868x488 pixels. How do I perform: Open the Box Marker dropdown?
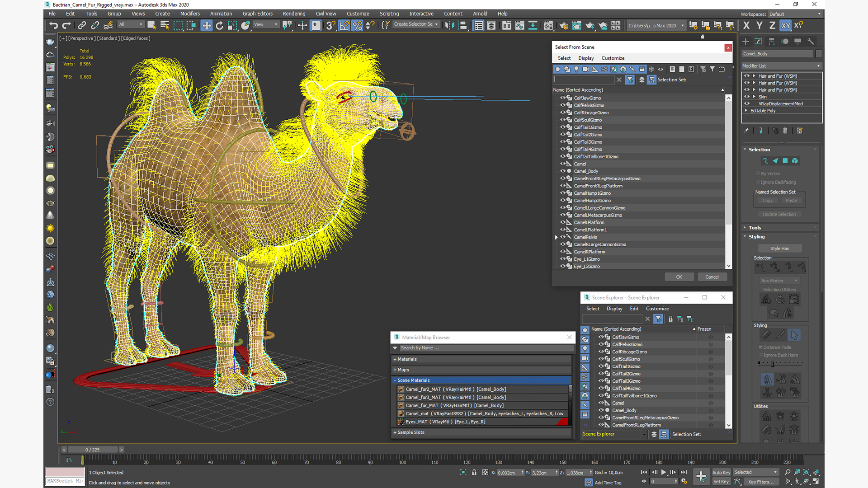tap(779, 281)
